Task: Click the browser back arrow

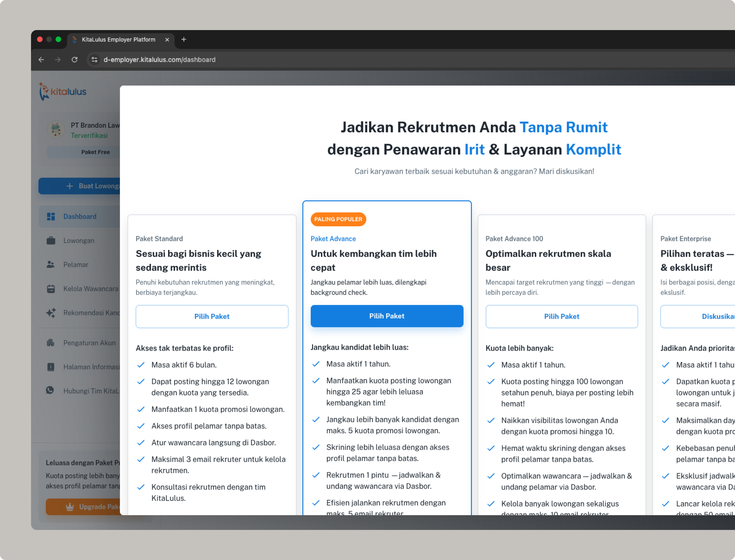Action: tap(41, 60)
